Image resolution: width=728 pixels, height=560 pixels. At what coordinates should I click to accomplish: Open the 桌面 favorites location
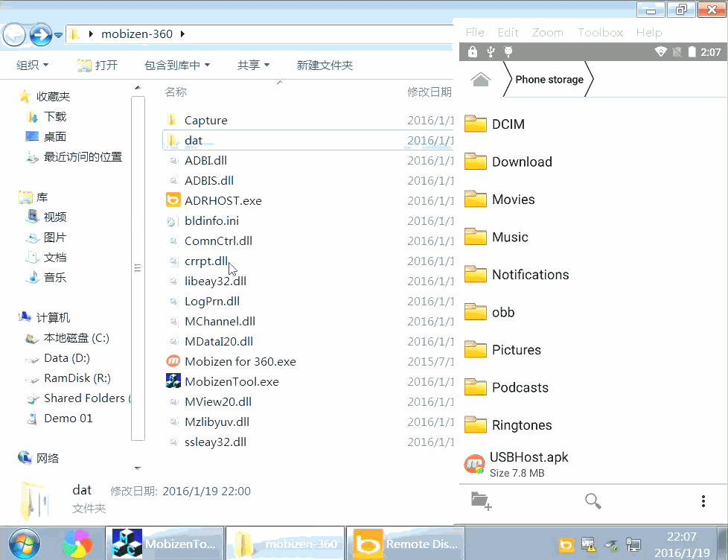click(55, 136)
